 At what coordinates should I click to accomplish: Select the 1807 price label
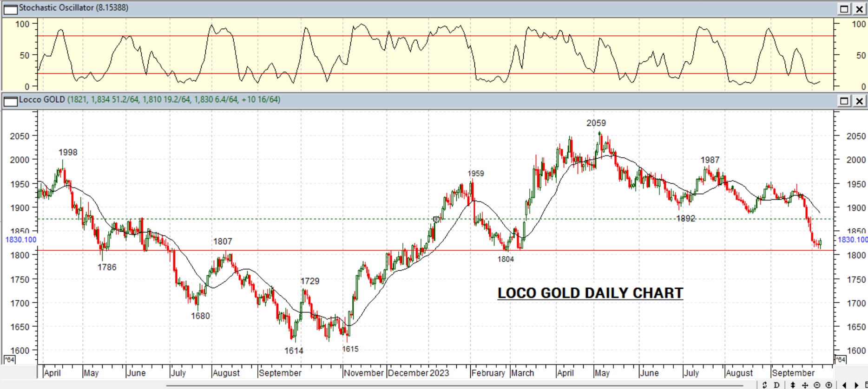click(x=223, y=241)
